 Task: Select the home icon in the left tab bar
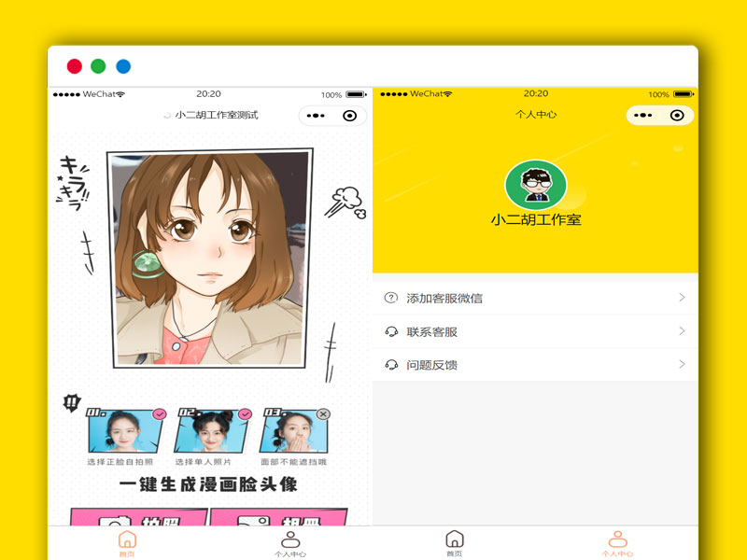(x=126, y=539)
